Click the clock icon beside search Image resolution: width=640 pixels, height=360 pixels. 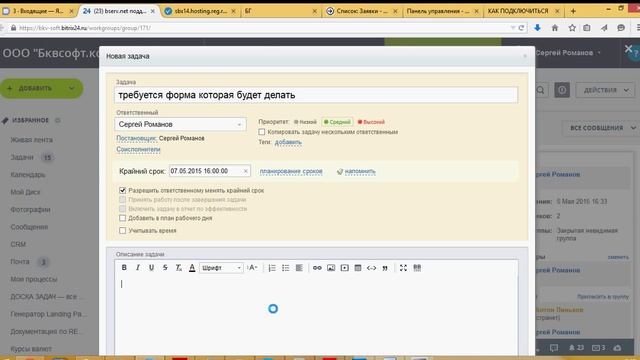(562, 90)
